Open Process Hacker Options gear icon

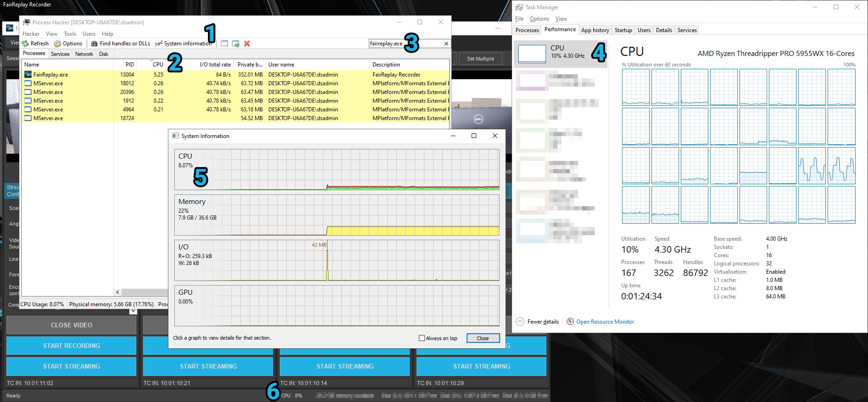57,44
